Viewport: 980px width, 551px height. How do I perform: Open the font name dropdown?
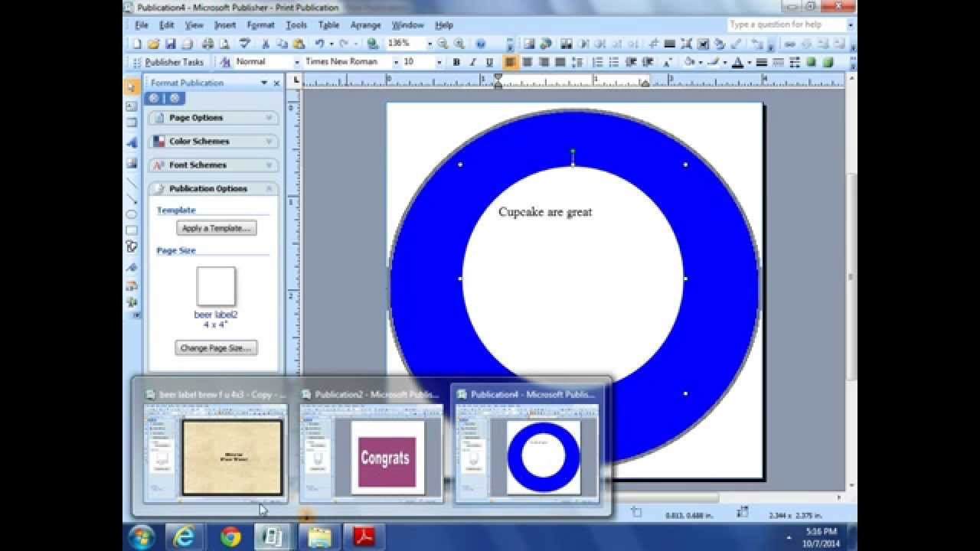[x=396, y=62]
